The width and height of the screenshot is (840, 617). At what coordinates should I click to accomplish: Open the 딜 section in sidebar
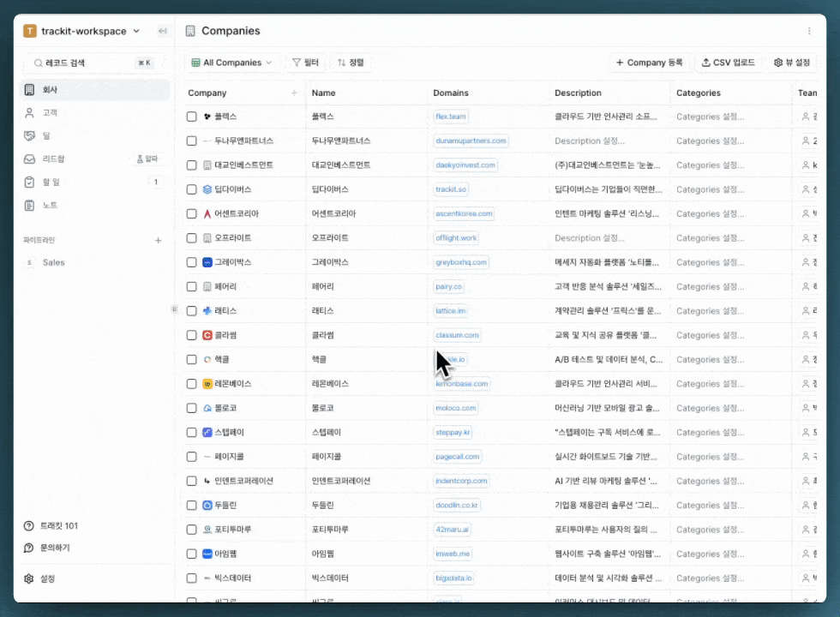[95, 136]
